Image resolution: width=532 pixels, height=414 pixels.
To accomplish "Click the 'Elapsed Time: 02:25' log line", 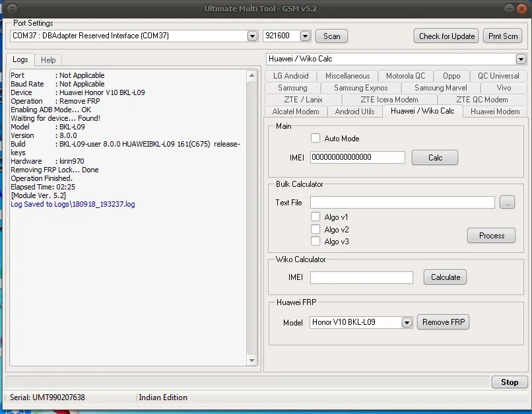I will click(x=43, y=187).
